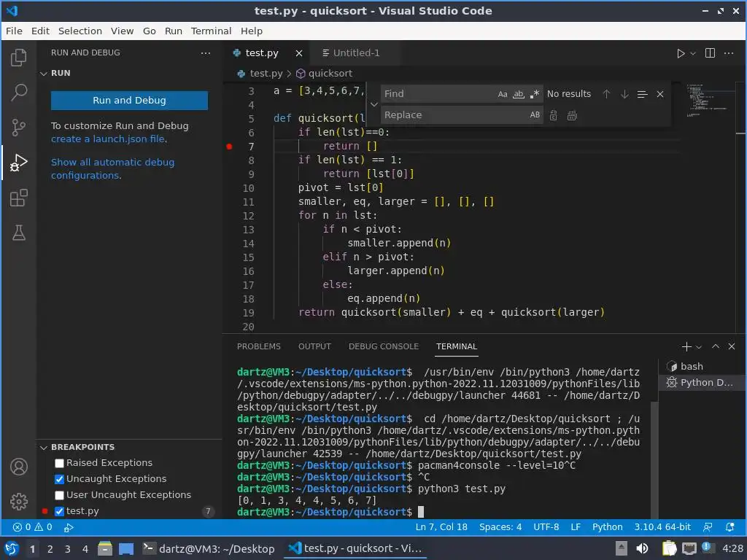Image resolution: width=747 pixels, height=560 pixels.
Task: Close the bottom panel
Action: [732, 346]
